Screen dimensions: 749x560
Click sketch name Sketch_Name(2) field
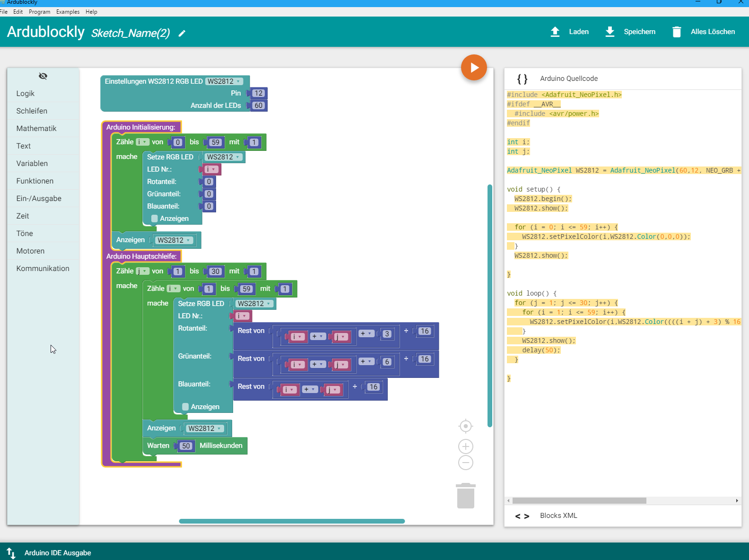131,33
